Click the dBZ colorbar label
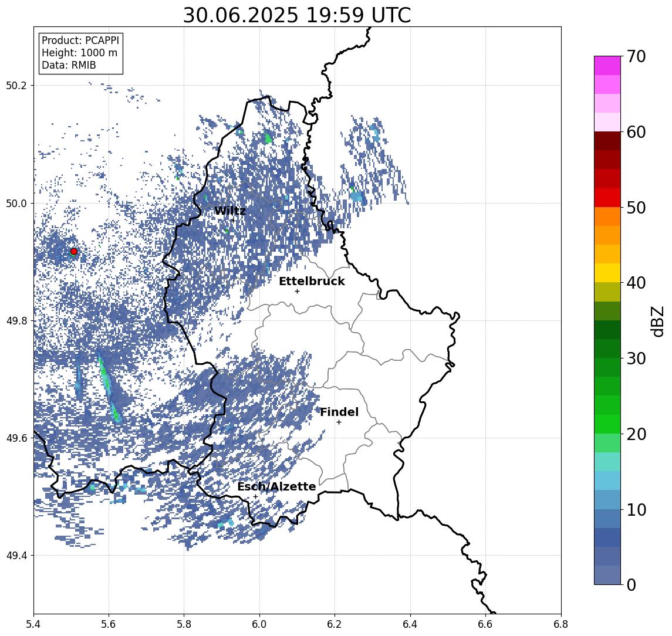This screenshot has width=672, height=636. (657, 322)
